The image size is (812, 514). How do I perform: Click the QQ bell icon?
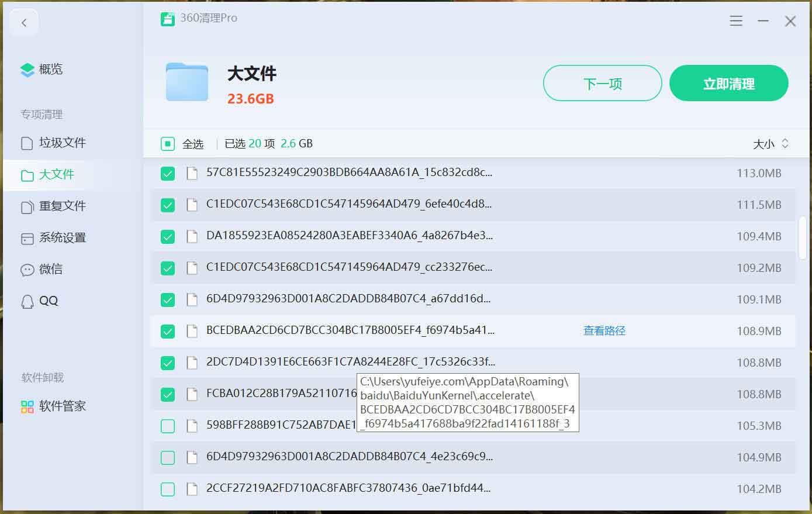pyautogui.click(x=27, y=301)
